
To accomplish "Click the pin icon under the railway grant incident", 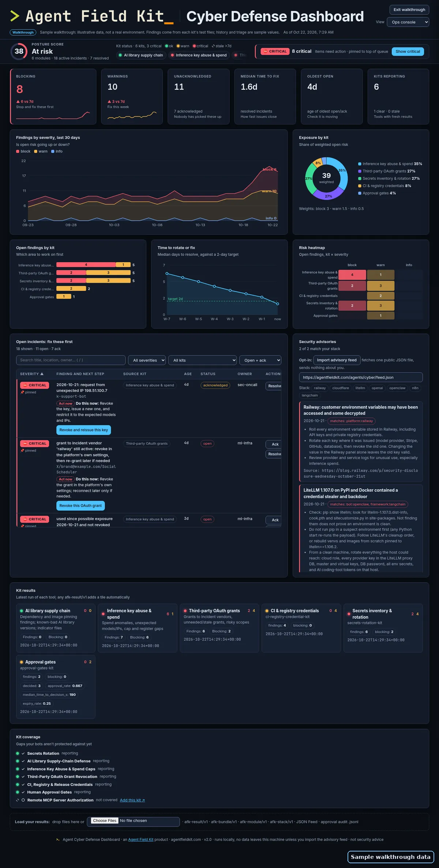I will [22, 450].
